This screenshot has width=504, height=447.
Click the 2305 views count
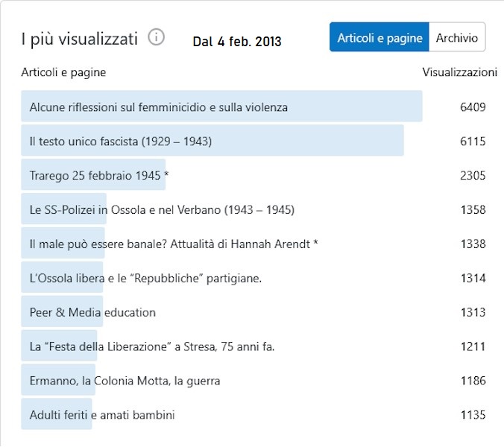[473, 176]
